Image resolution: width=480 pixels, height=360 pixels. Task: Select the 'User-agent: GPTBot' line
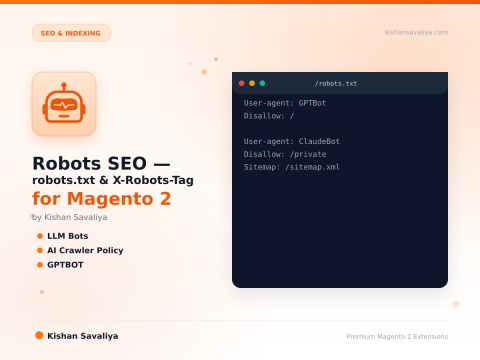click(x=285, y=103)
